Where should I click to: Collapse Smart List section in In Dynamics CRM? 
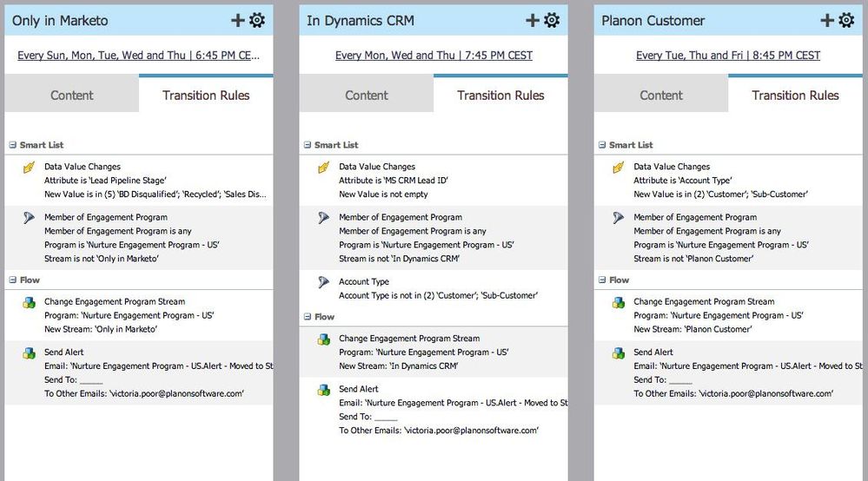point(308,145)
